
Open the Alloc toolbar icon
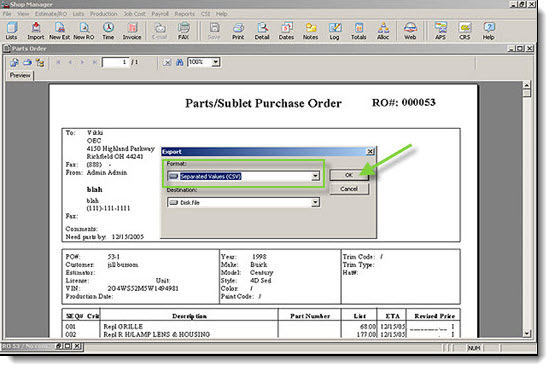click(383, 31)
